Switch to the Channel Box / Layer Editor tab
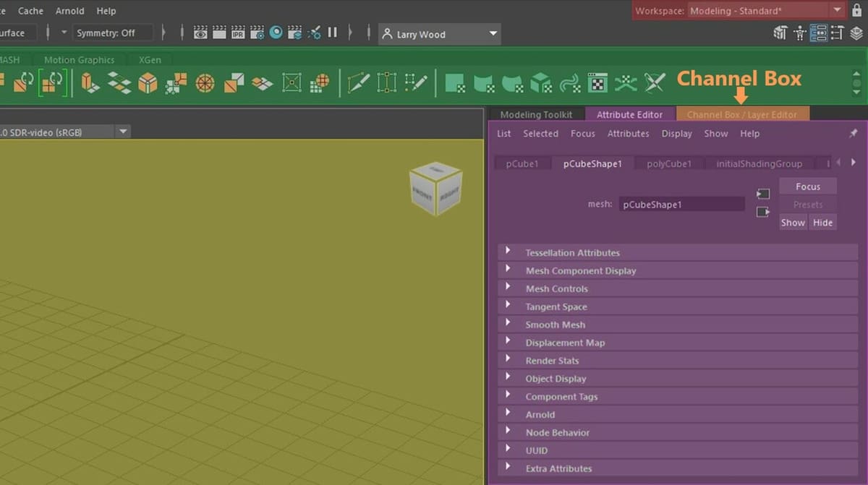 tap(742, 114)
